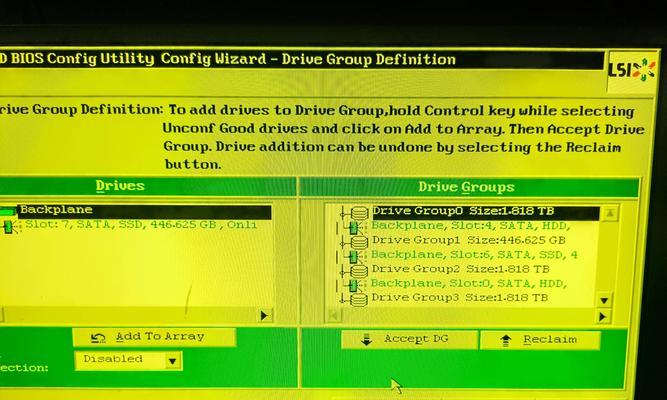Click the disk stack icon of Drive Group1
The width and height of the screenshot is (667, 400).
[359, 242]
